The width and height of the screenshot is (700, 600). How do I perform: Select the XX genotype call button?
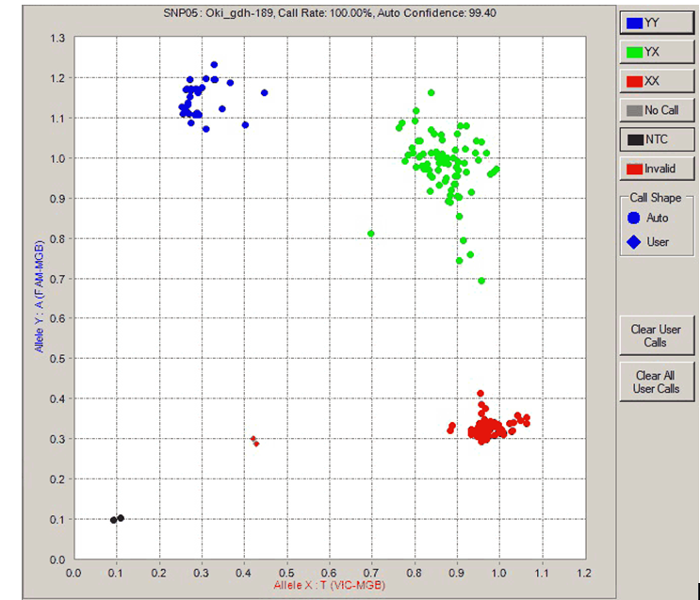tap(656, 81)
